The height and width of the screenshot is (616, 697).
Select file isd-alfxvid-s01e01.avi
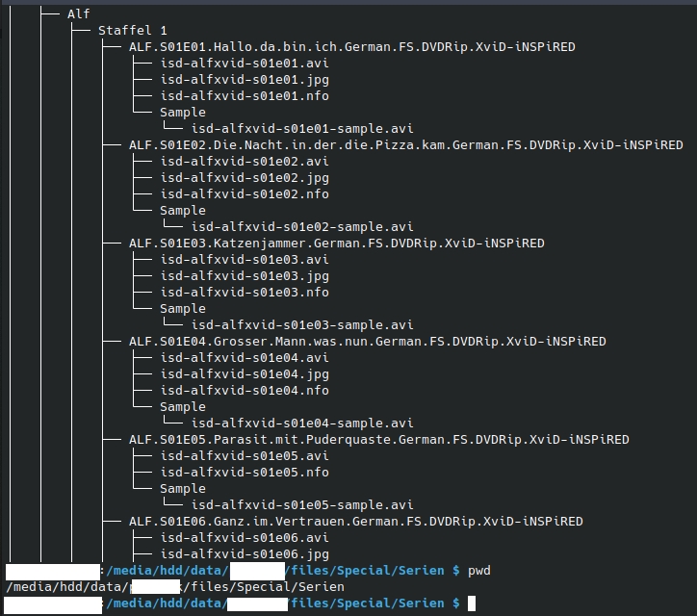[x=245, y=64]
